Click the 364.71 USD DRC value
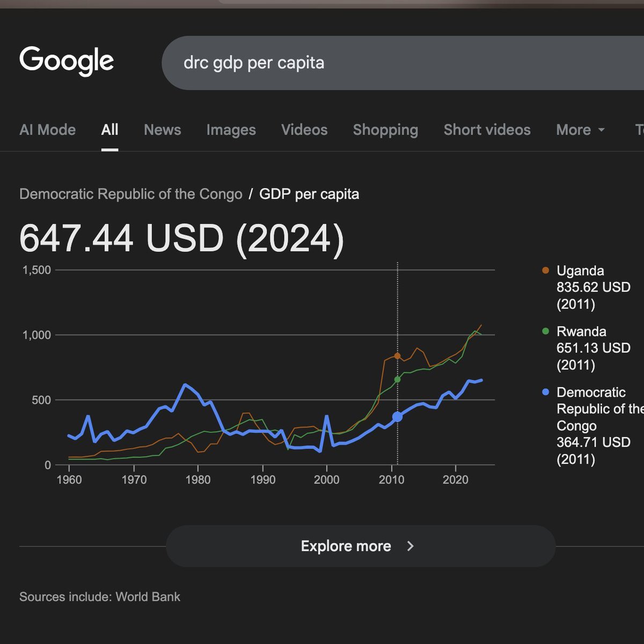Viewport: 644px width, 644px height. tap(594, 442)
